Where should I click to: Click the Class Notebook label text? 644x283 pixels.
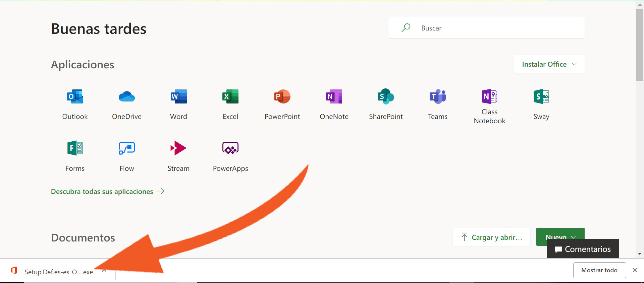point(489,116)
